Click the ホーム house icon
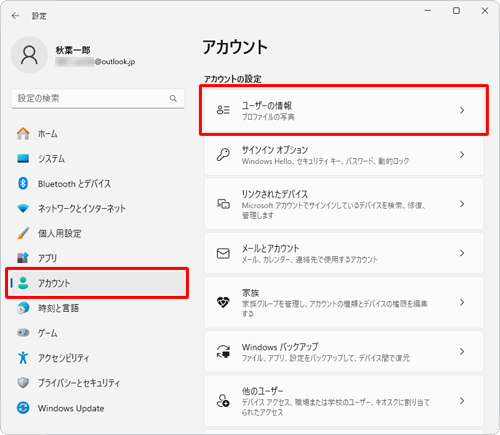500x435 pixels. (x=23, y=134)
